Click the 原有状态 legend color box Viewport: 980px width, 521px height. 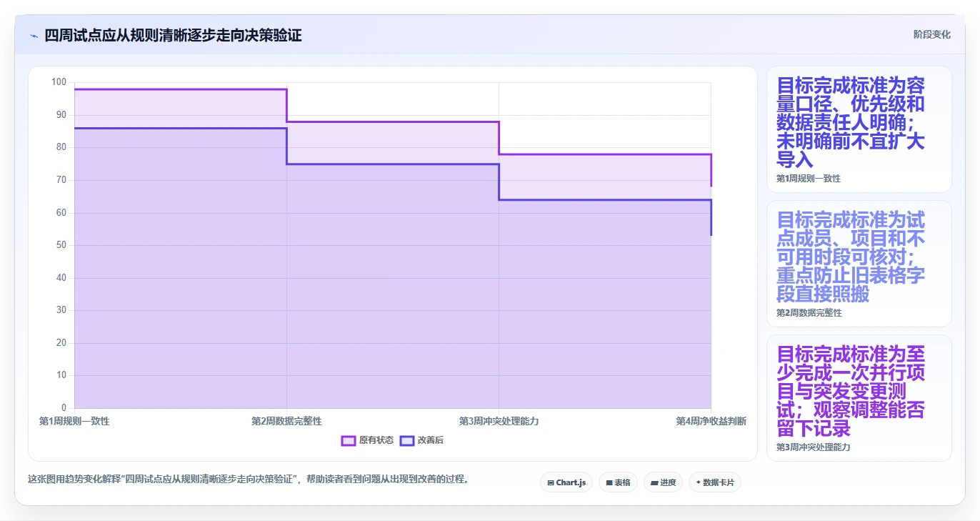coord(349,440)
